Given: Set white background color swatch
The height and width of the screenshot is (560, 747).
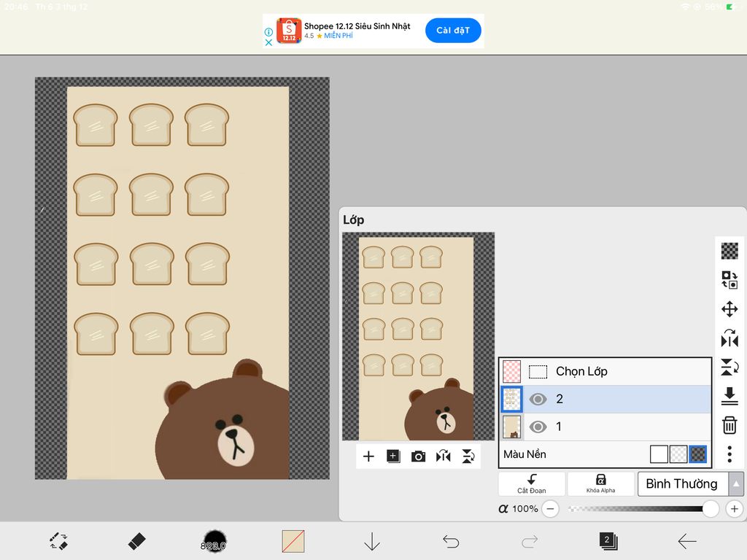Looking at the screenshot, I should 659,454.
